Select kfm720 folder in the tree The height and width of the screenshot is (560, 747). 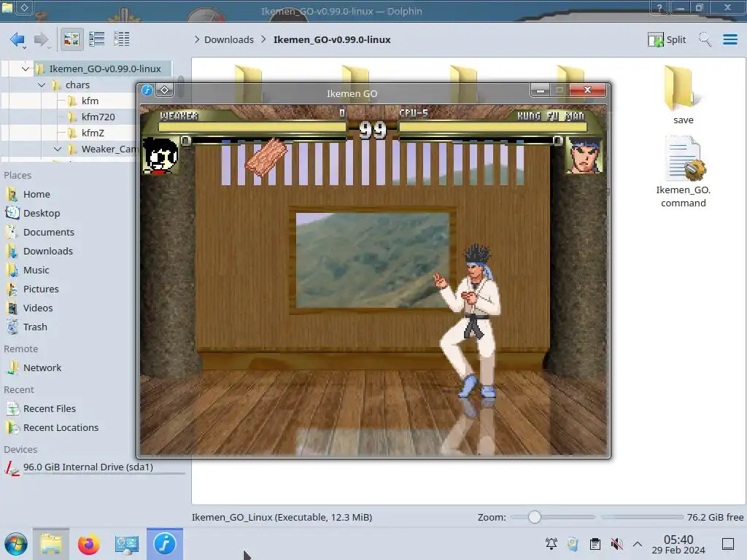coord(98,117)
